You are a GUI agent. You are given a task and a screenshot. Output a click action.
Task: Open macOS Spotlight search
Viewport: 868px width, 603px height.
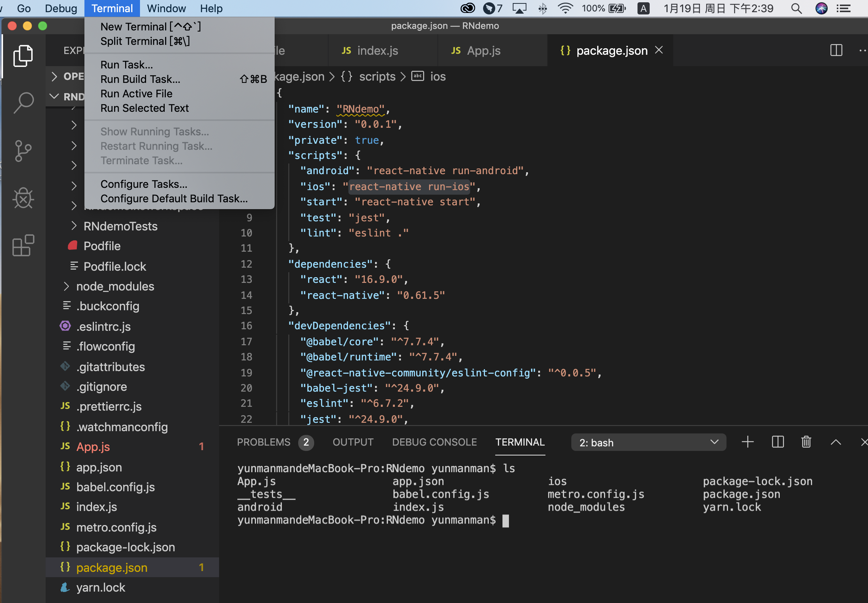[x=796, y=8]
